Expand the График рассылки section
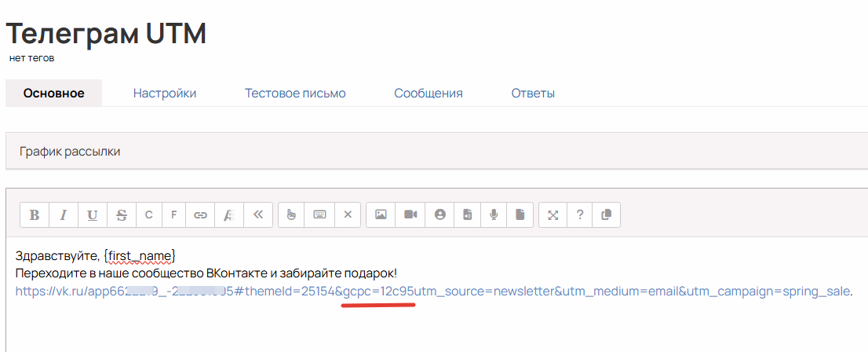Screen dimensions: 868x352 point(437,151)
